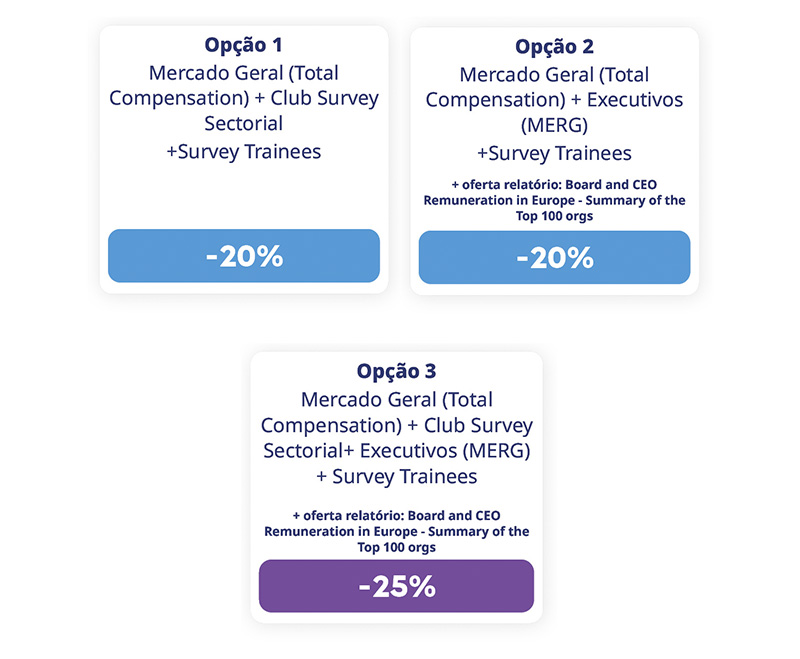The image size is (800, 659).
Task: Click "+ Survey Trainees" text in Opção 3
Action: pyautogui.click(x=396, y=476)
